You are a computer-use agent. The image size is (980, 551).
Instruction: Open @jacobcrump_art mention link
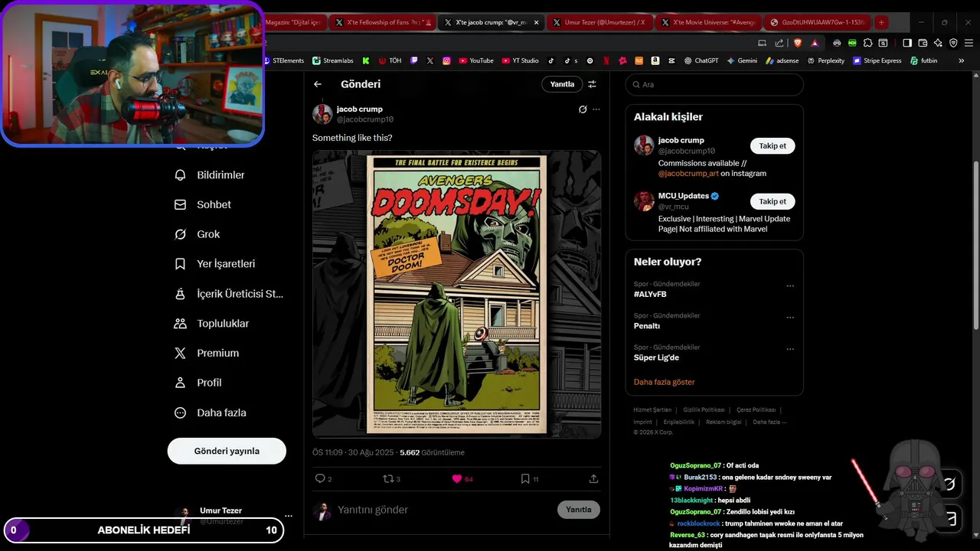tap(688, 174)
